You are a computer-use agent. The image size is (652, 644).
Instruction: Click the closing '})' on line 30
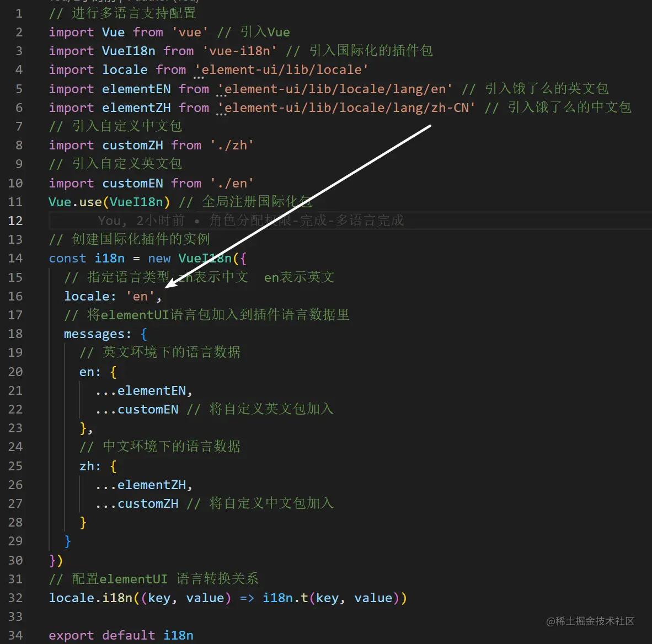pyautogui.click(x=56, y=560)
